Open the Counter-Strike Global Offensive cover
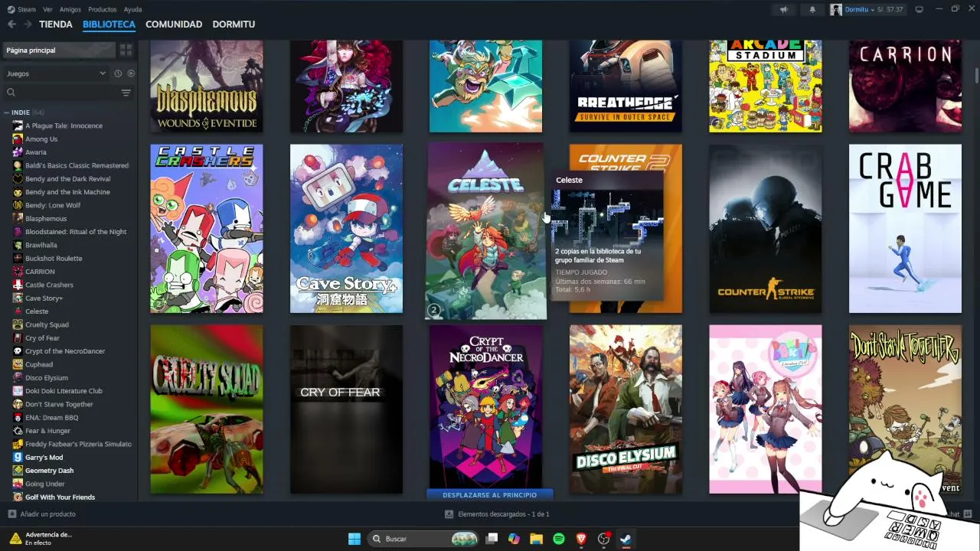Viewport: 980px width, 551px height. [766, 229]
